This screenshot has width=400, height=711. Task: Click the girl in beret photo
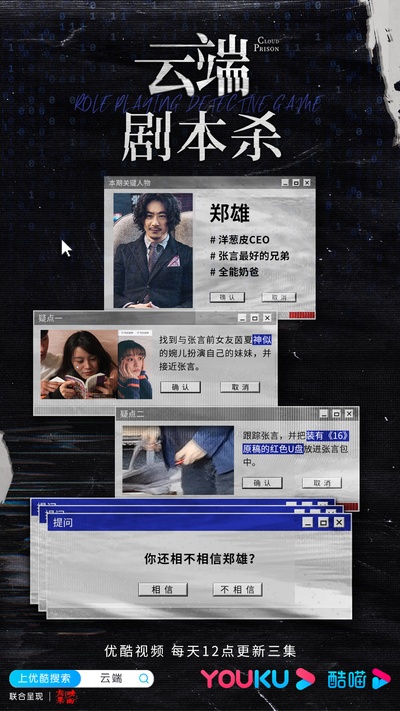[135, 367]
